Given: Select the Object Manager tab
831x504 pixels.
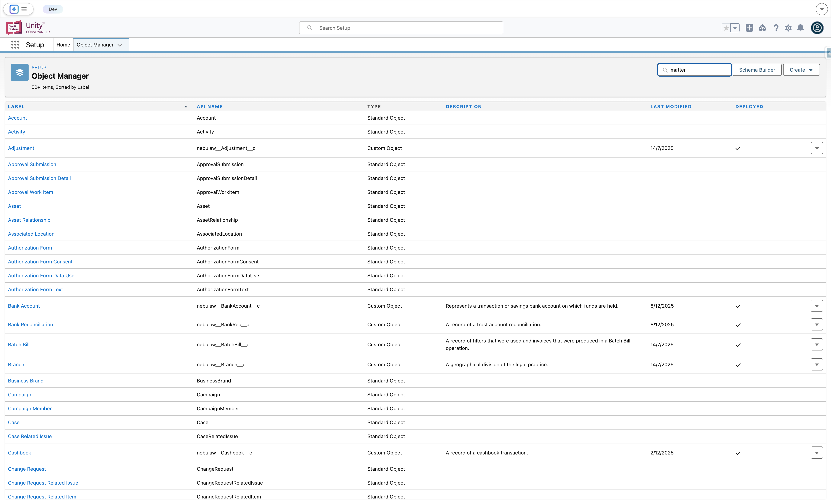Looking at the screenshot, I should (95, 45).
